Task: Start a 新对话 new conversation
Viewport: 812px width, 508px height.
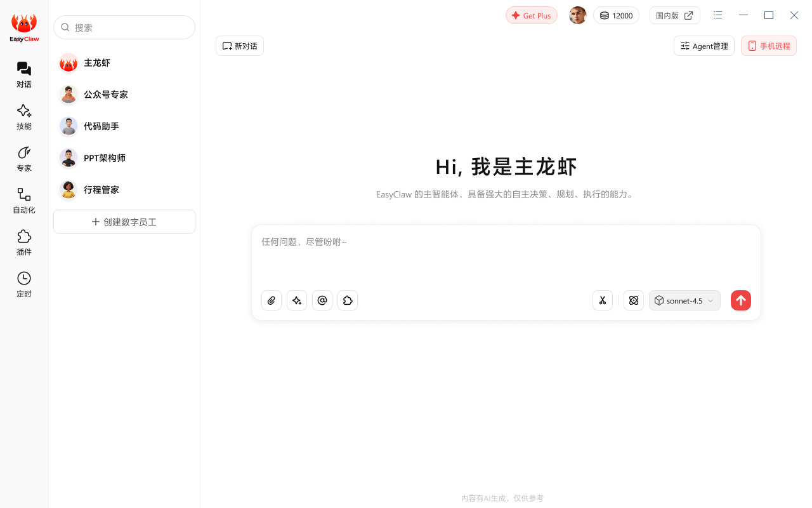Action: tap(240, 46)
